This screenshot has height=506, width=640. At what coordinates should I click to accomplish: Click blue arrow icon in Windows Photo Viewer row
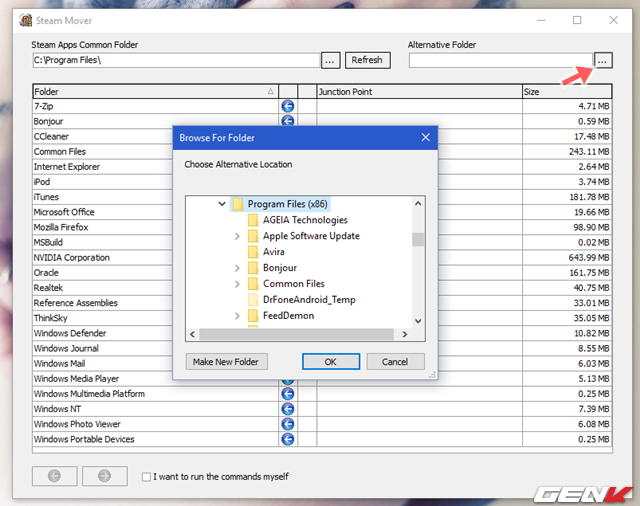[288, 424]
